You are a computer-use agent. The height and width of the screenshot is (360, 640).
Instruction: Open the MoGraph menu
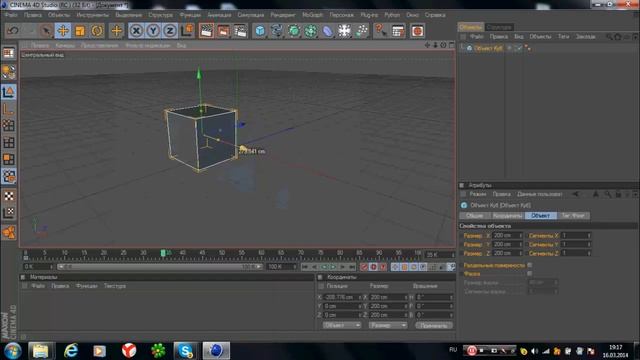(312, 15)
